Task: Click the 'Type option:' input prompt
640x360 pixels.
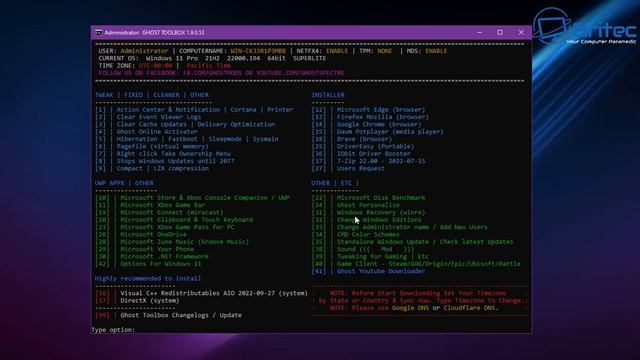Action: [113, 330]
